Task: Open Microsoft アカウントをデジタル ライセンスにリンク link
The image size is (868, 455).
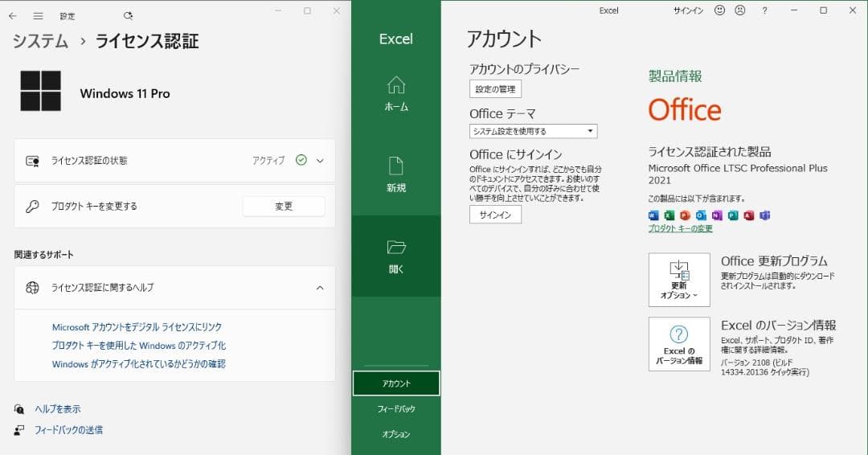Action: coord(137,327)
